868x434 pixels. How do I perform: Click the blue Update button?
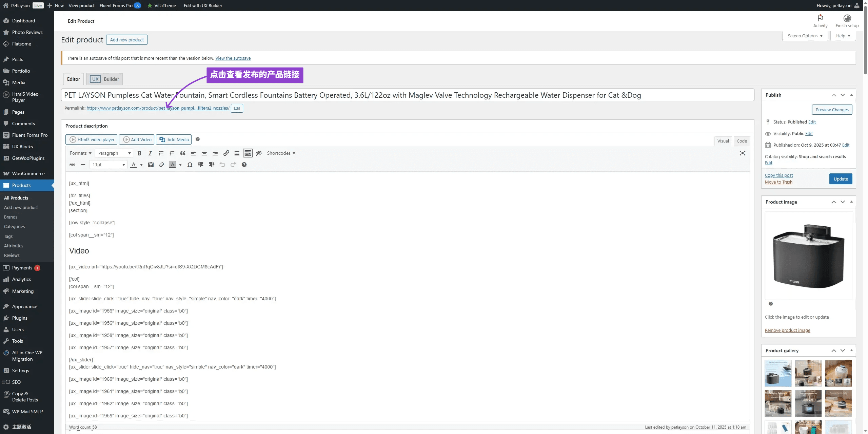[841, 179]
